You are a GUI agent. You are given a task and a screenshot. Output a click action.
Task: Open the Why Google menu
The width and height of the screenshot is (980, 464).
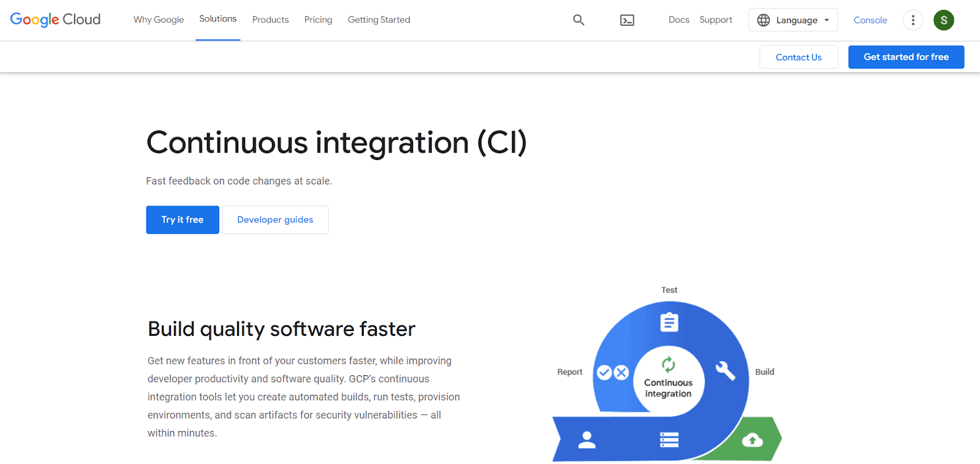[x=159, y=20]
